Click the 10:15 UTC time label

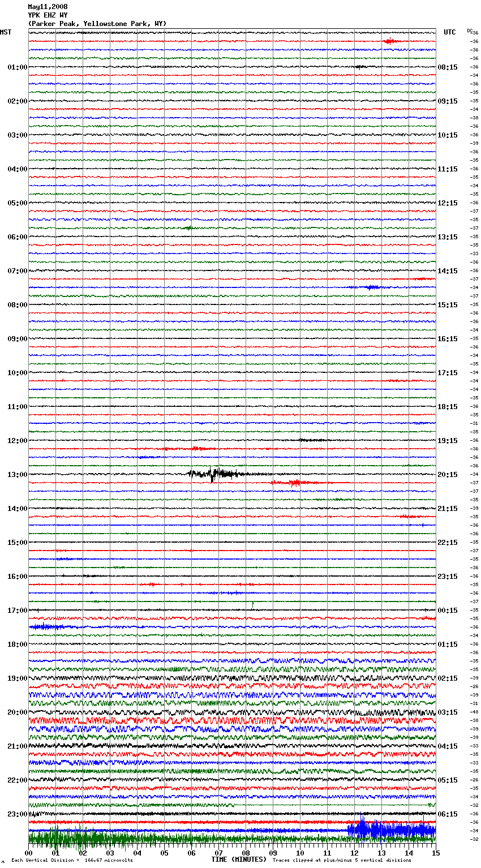click(448, 135)
